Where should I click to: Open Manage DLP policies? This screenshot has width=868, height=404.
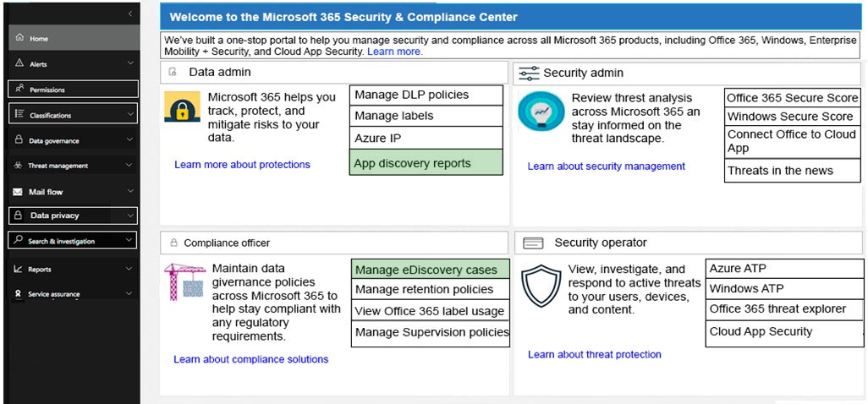[426, 95]
